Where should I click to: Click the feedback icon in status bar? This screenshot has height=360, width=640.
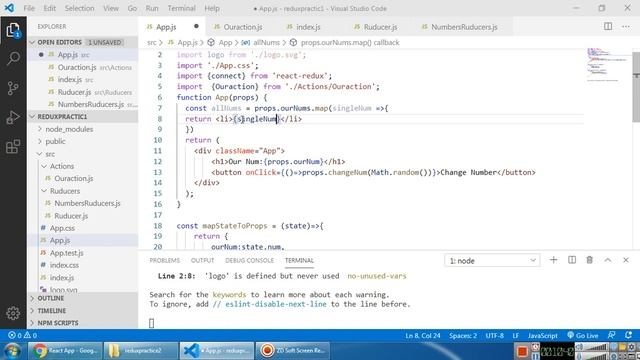pos(611,335)
